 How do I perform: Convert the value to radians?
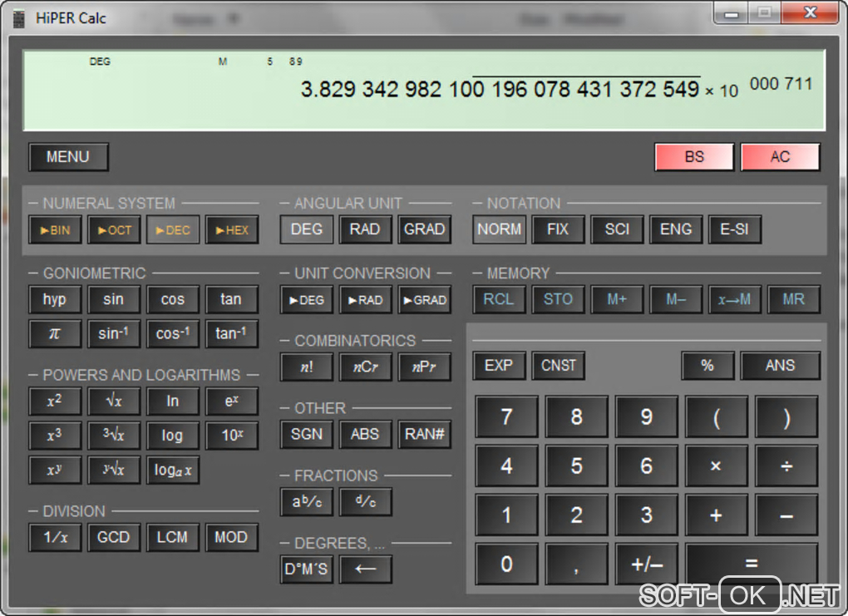pyautogui.click(x=365, y=299)
